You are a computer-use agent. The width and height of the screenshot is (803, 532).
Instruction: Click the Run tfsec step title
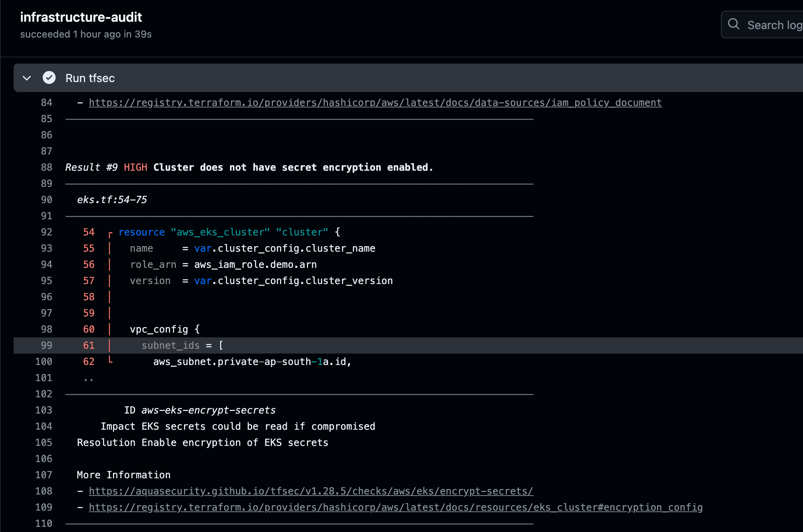point(90,78)
